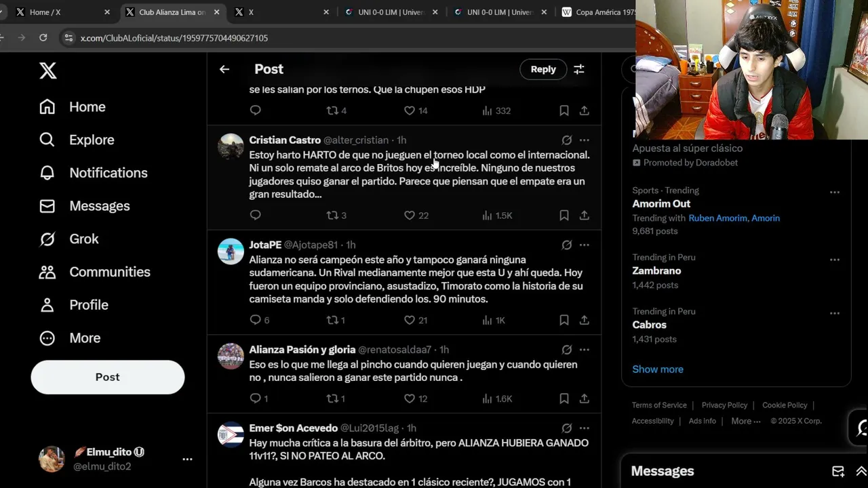The width and height of the screenshot is (868, 488).
Task: Click the browser address bar URL
Action: click(x=174, y=38)
